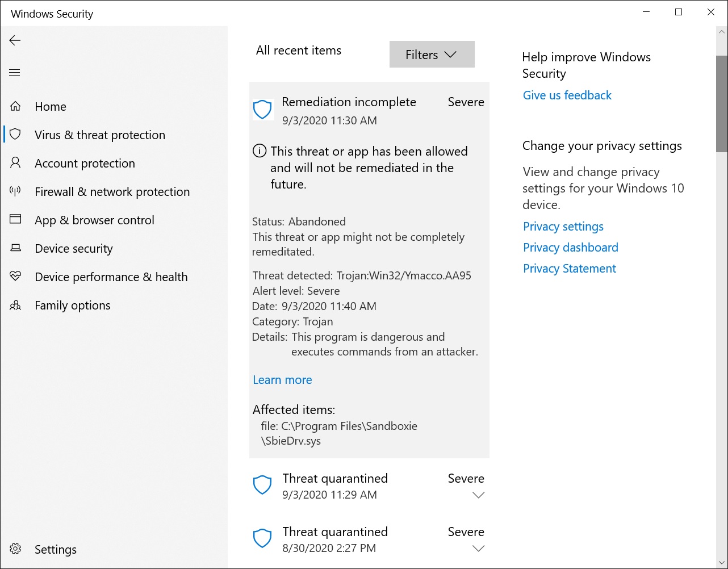Open App & browser control
Screen dimensions: 728x569
point(94,220)
